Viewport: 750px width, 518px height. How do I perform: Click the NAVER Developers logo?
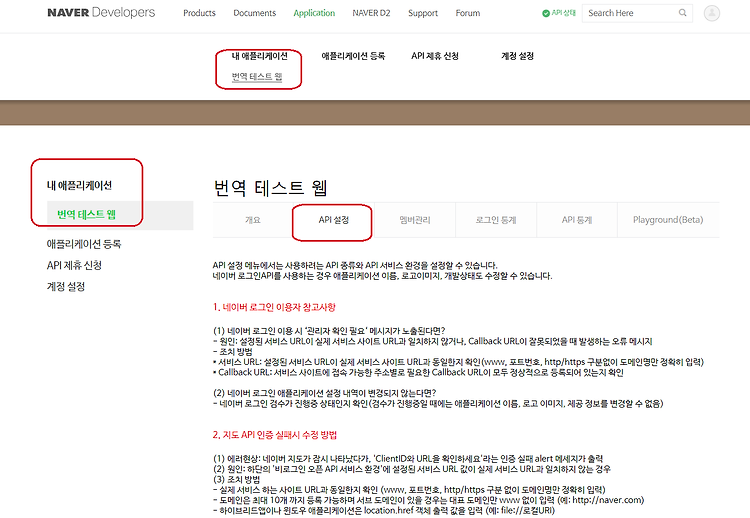101,12
